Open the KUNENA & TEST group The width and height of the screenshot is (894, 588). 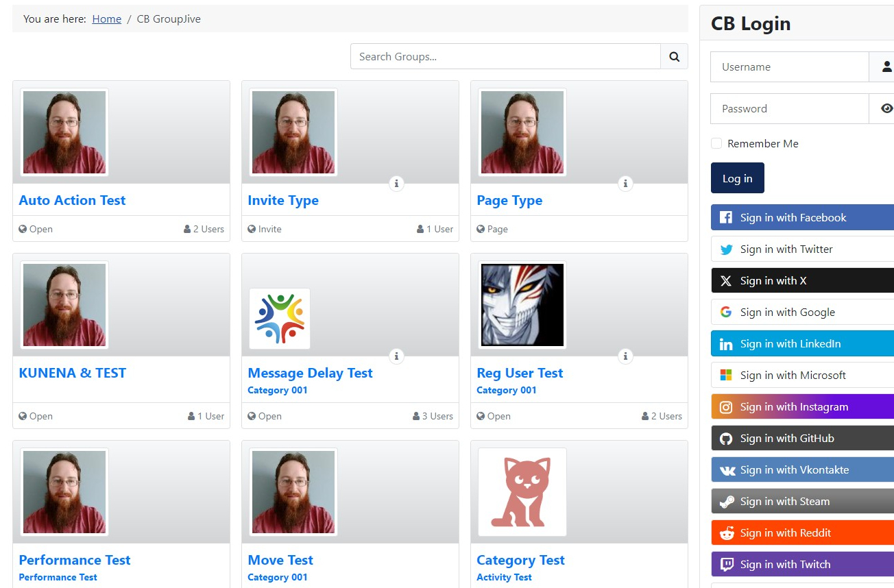[73, 373]
